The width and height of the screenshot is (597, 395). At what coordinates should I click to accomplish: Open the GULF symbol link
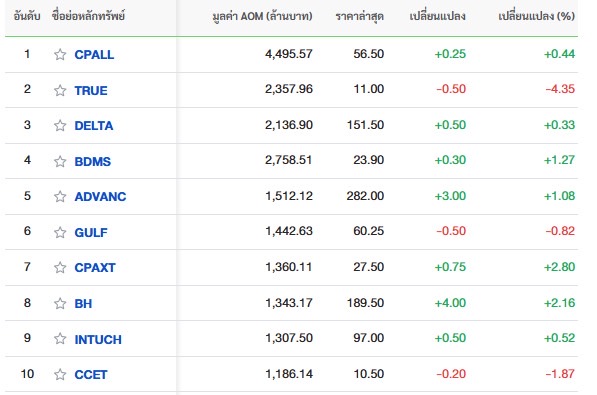tap(91, 232)
